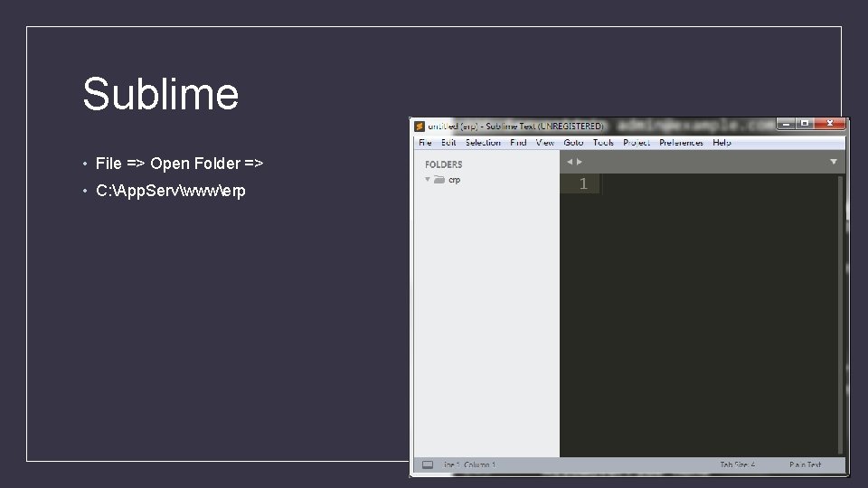Click the erp folder icon
The width and height of the screenshot is (868, 488).
coord(439,179)
